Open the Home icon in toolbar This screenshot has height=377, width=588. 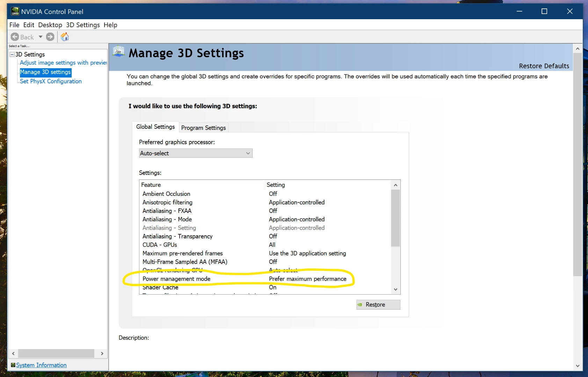click(x=65, y=37)
